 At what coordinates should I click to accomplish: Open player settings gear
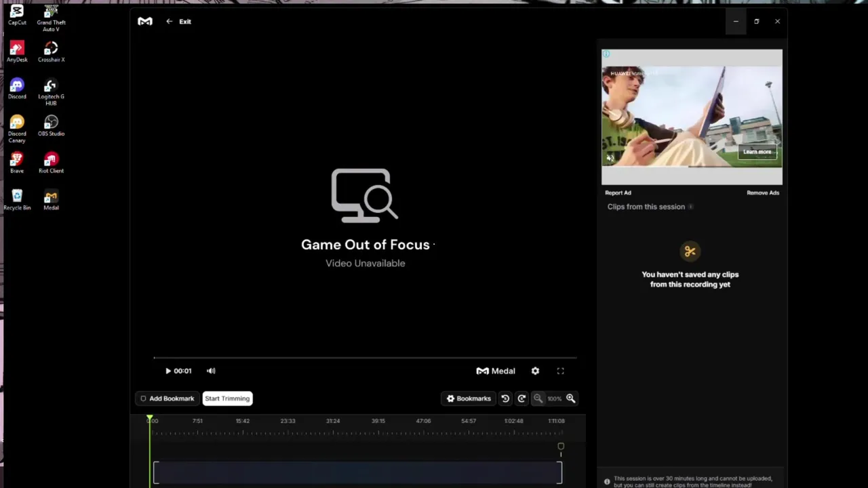(x=535, y=371)
